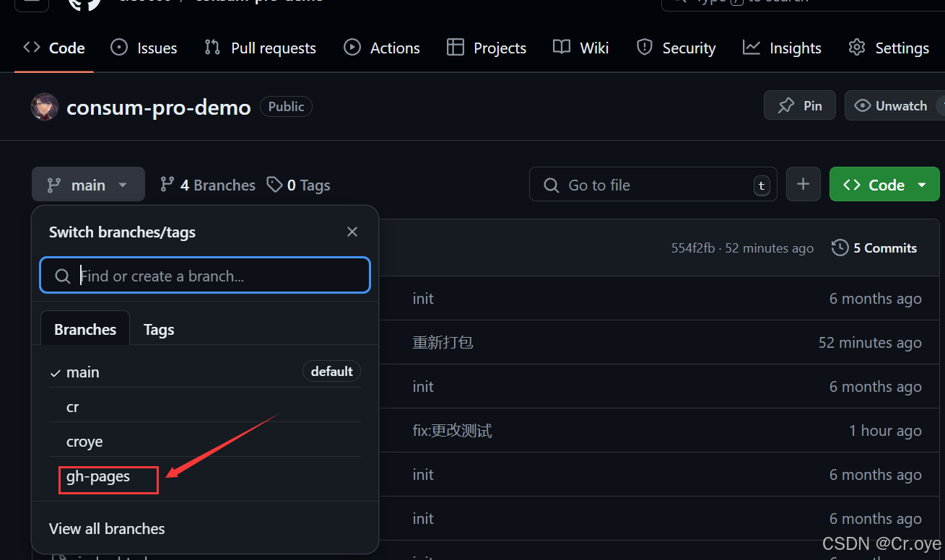Image resolution: width=945 pixels, height=560 pixels.
Task: Select the cr branch
Action: click(x=205, y=406)
